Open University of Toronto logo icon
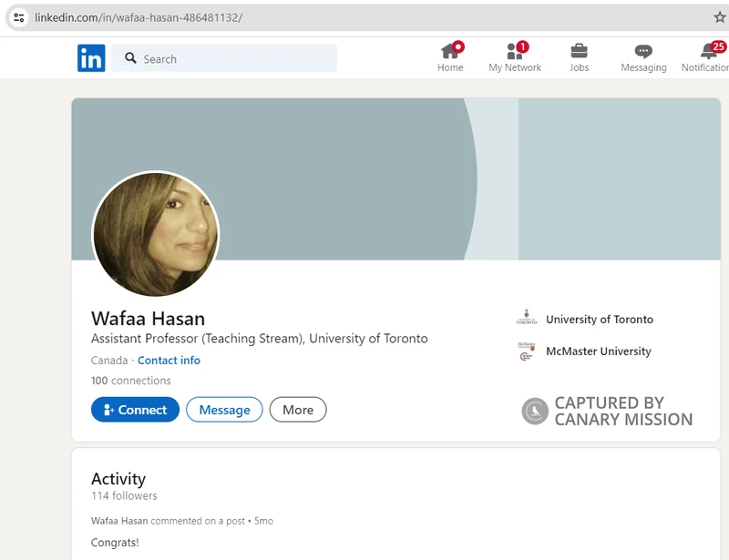The image size is (729, 560). (527, 318)
